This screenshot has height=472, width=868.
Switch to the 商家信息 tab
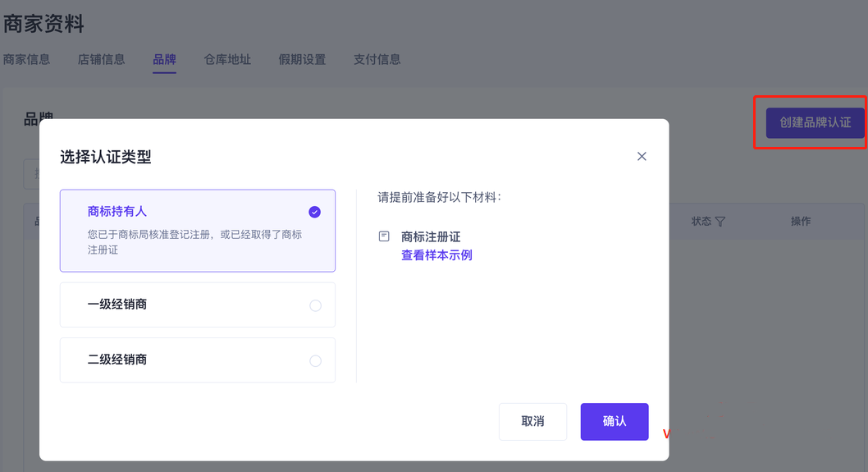(26, 59)
